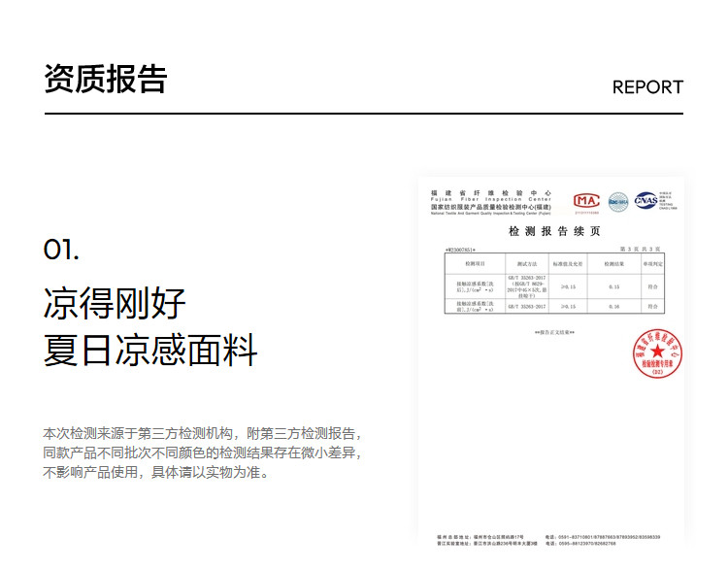
Task: Click the 0.16 test result cell
Action: pyautogui.click(x=613, y=306)
